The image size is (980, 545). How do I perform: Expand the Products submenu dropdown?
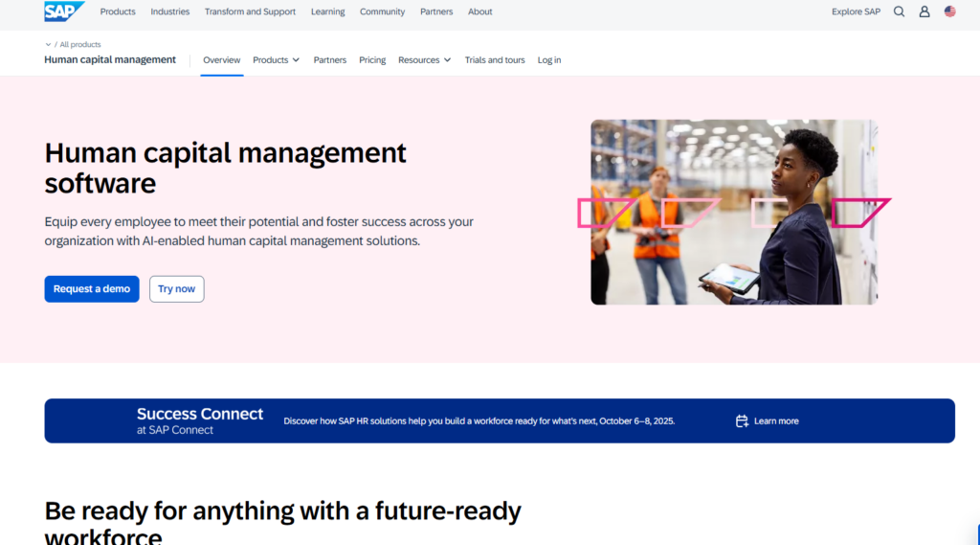pyautogui.click(x=276, y=60)
